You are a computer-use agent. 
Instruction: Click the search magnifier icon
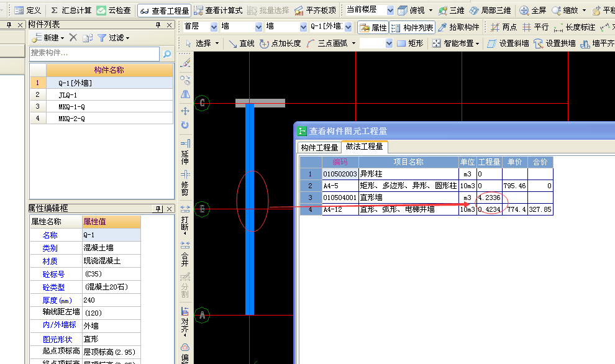167,54
